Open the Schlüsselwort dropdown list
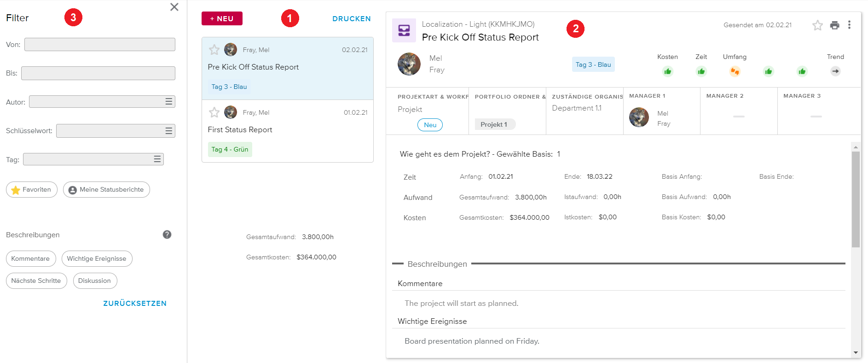This screenshot has height=363, width=868. pyautogui.click(x=169, y=131)
